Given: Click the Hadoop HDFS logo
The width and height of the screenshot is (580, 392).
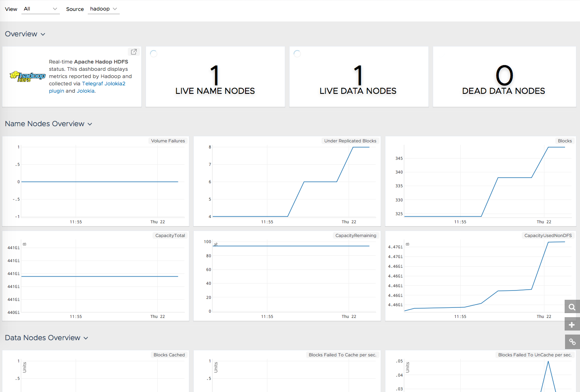Looking at the screenshot, I should 28,76.
